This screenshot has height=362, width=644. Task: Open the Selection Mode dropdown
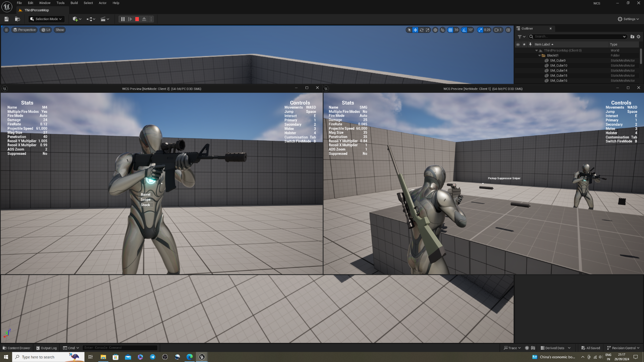tap(47, 19)
